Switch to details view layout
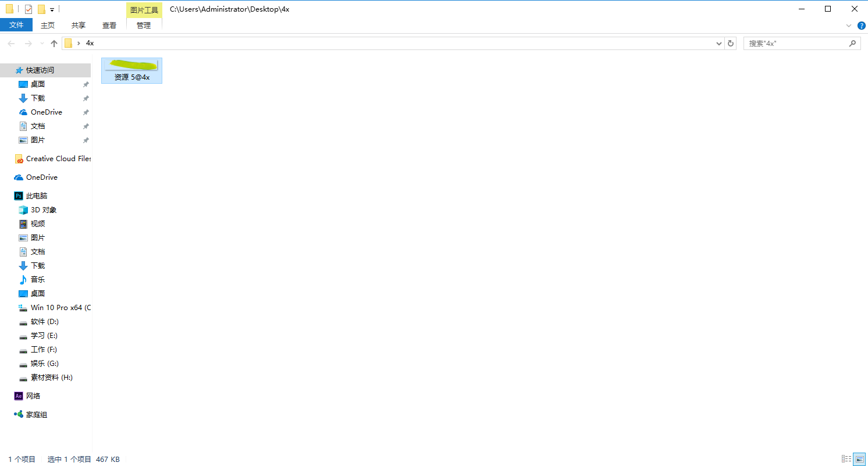The height and width of the screenshot is (466, 868). [846, 459]
